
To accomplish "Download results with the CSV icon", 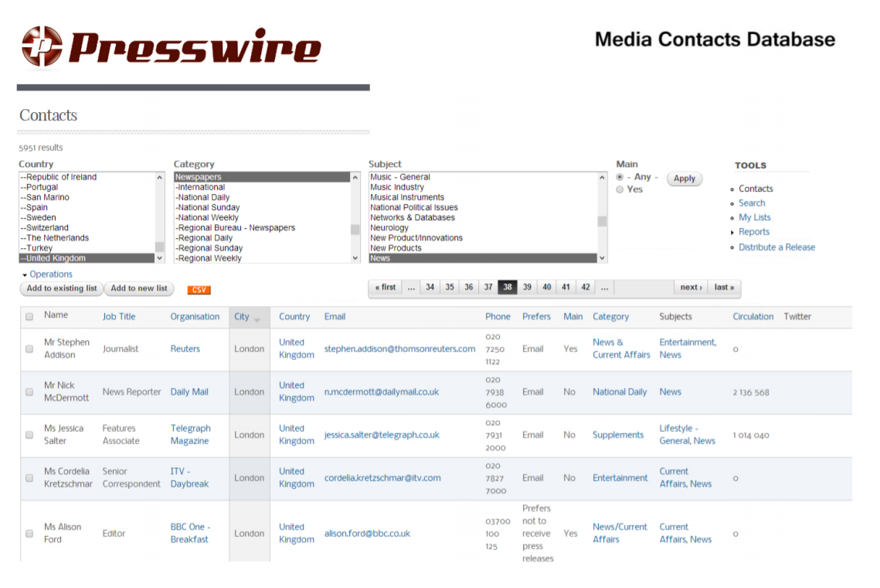I will click(x=199, y=290).
